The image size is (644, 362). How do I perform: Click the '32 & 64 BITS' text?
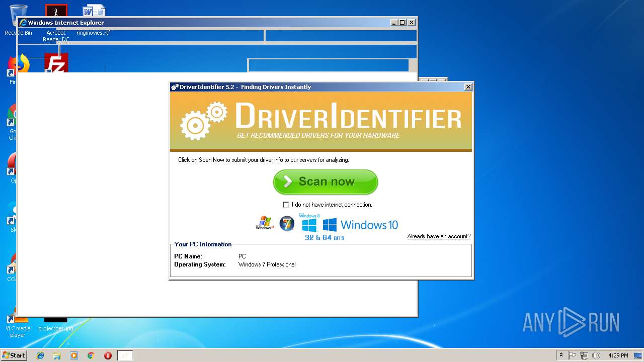[325, 237]
